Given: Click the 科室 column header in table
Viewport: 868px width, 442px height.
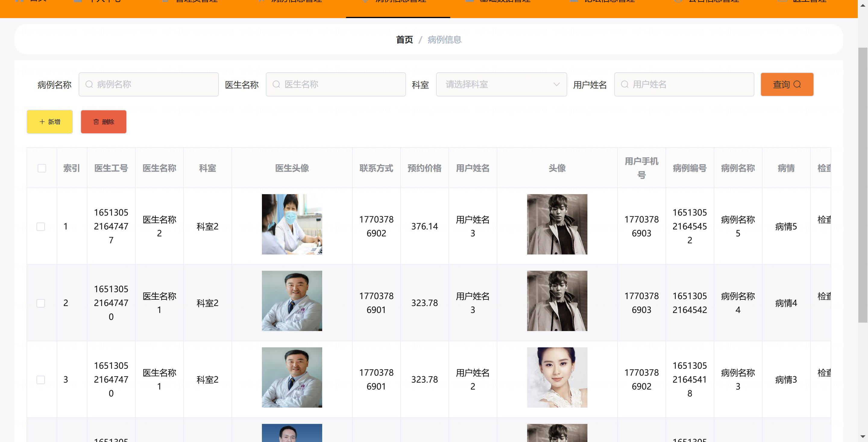Looking at the screenshot, I should pyautogui.click(x=208, y=168).
